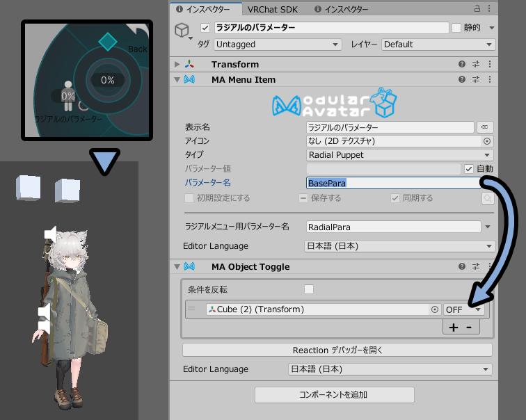The width and height of the screenshot is (526, 420).
Task: Click the BasePara parameter name field
Action: (394, 183)
